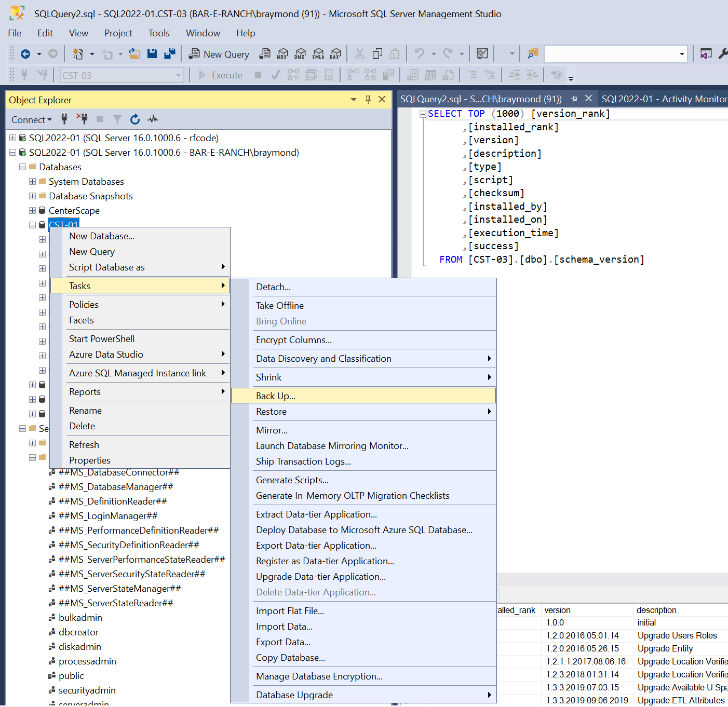Click the search box in the toolbar
The height and width of the screenshot is (707, 728).
(x=611, y=54)
